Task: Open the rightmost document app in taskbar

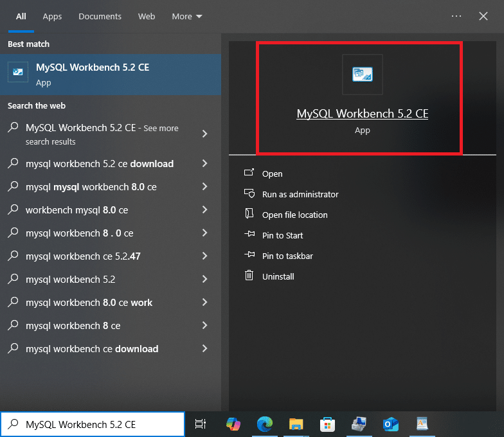Action: coord(422,424)
